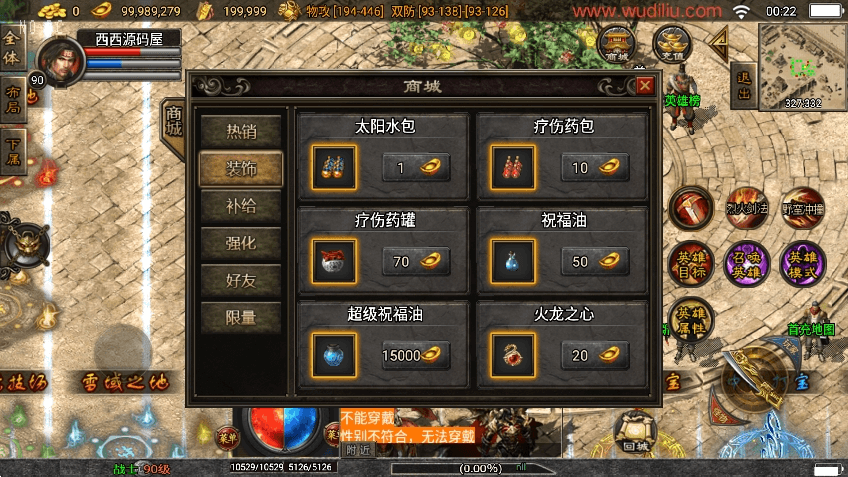
Task: Toggle the 英雄模式 hero mode button
Action: pos(803,264)
